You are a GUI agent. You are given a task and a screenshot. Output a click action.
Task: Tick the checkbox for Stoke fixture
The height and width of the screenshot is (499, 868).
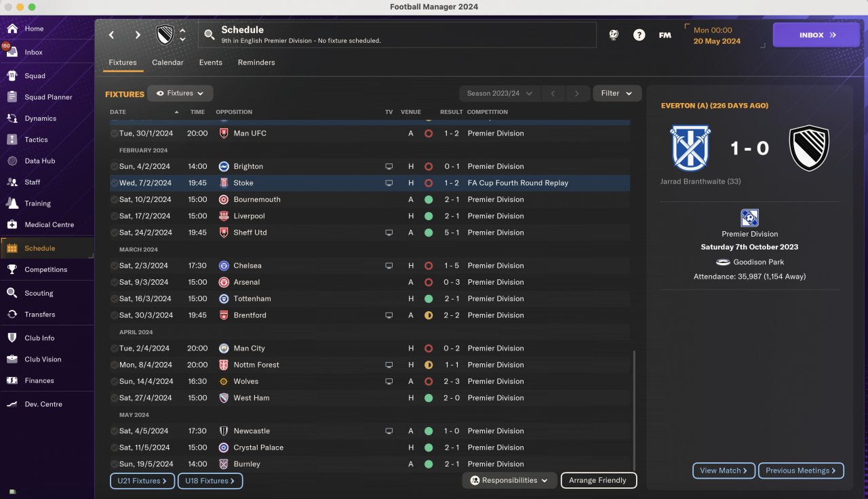[114, 183]
